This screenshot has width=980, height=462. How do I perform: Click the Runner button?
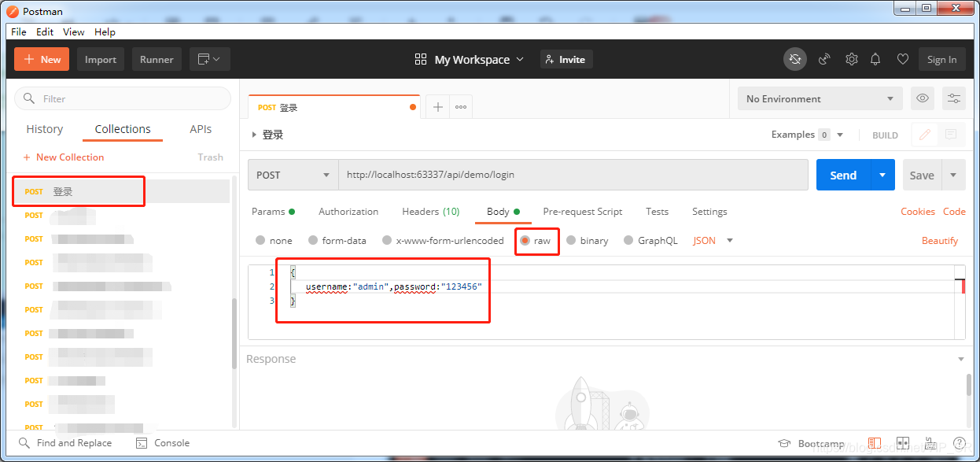pyautogui.click(x=157, y=59)
